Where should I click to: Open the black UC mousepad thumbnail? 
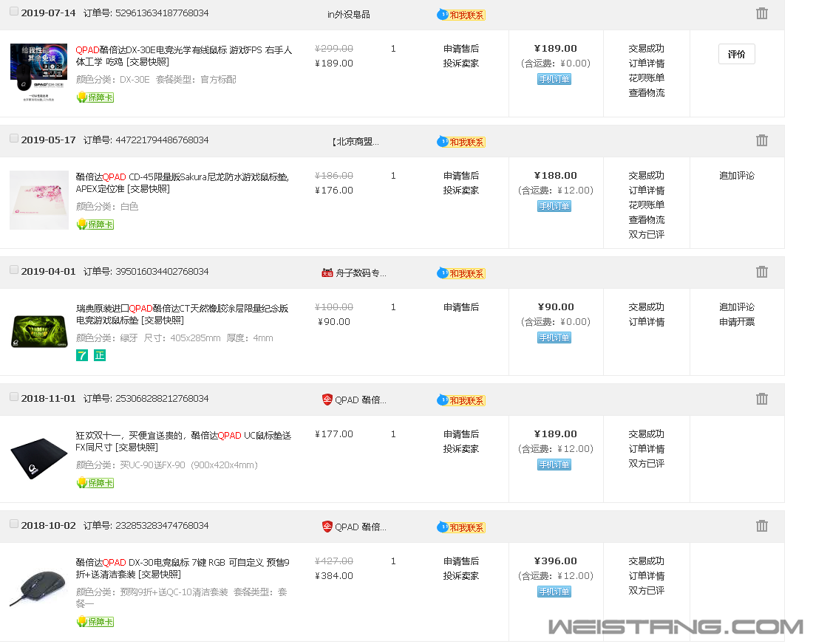(x=39, y=459)
